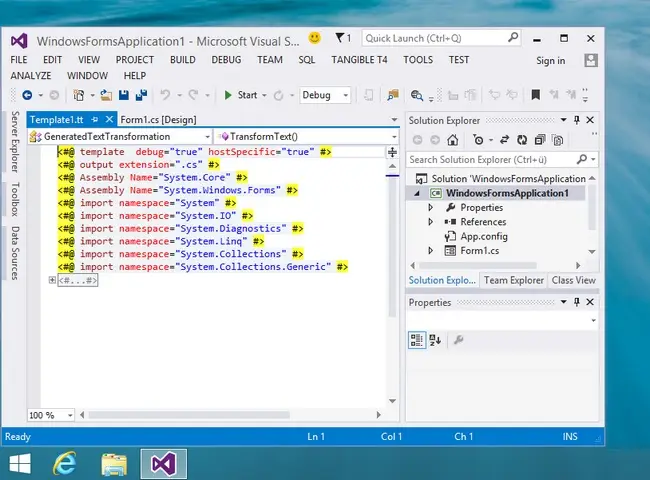Switch to the Form1.cs [Design] tab
Screen dimensions: 650x480
(x=158, y=120)
